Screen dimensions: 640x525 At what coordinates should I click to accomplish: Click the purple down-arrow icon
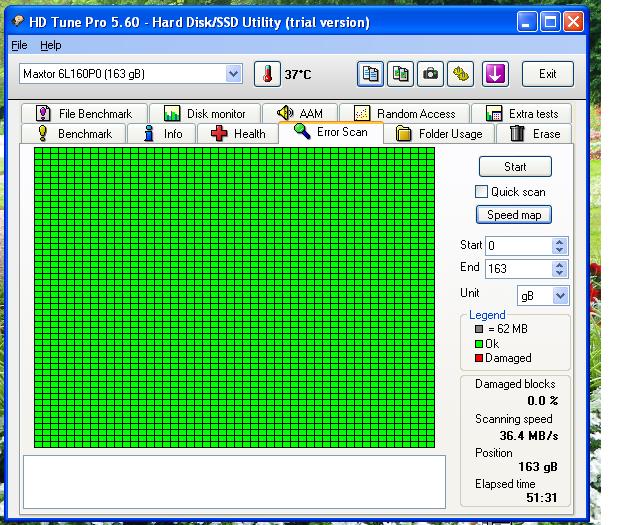click(x=495, y=74)
